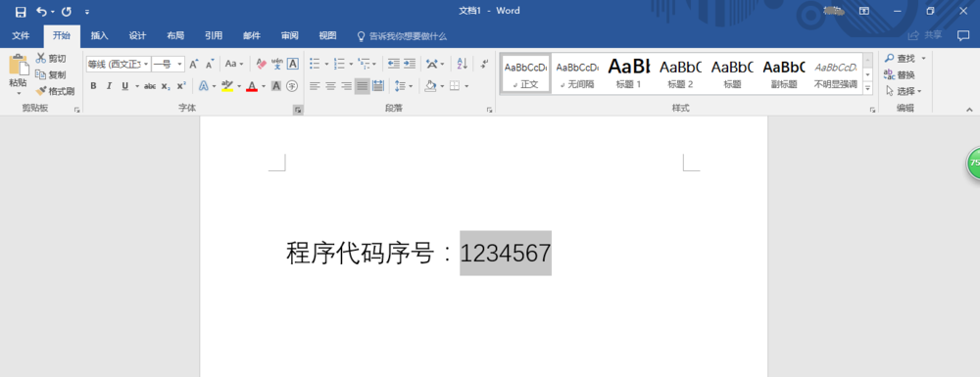Viewport: 980px width, 377px height.
Task: Open the Change Case (Aa) dropdown
Action: pos(234,64)
